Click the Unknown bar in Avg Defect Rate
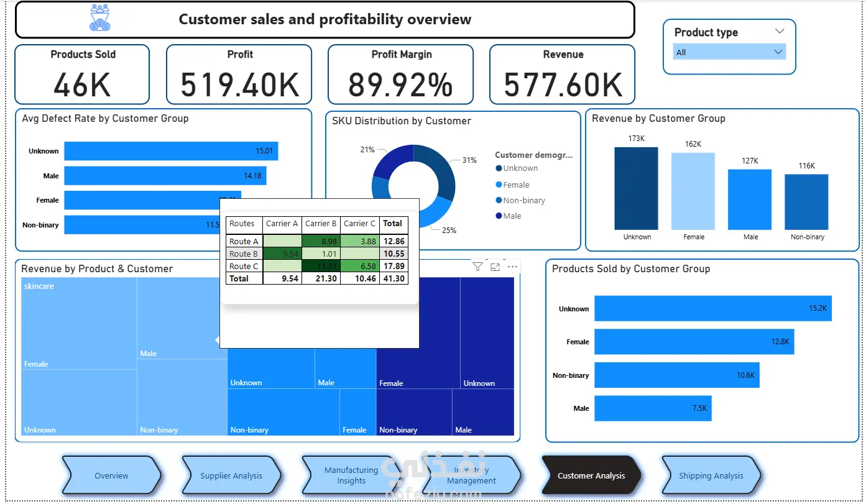 171,151
